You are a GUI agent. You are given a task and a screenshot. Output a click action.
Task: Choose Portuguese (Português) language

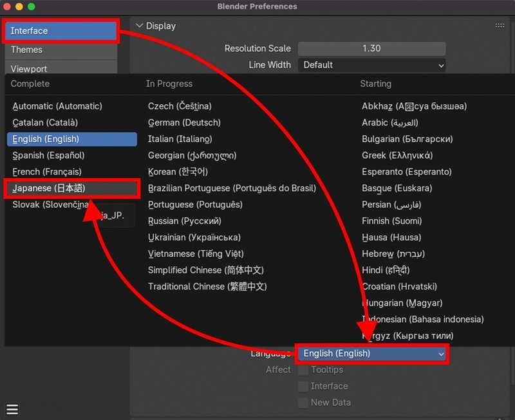(x=195, y=205)
